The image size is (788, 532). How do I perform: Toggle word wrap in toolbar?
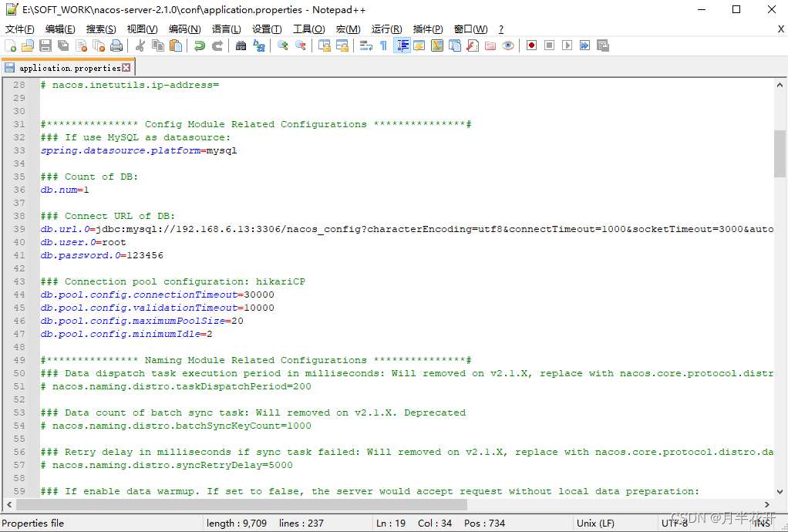(x=365, y=45)
